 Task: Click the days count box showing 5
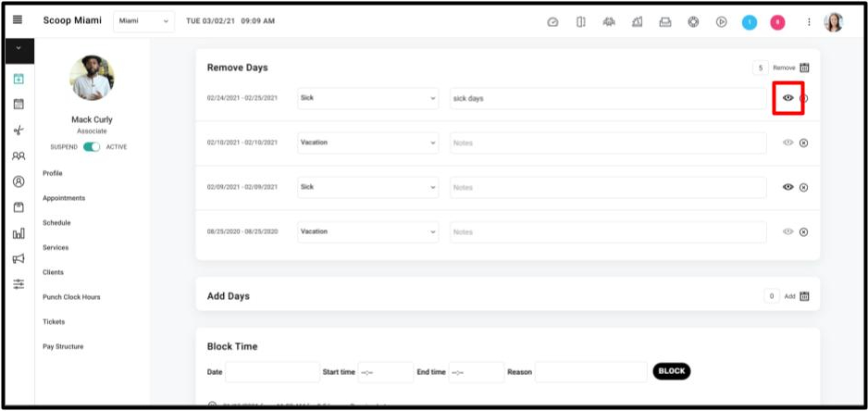[x=760, y=68]
